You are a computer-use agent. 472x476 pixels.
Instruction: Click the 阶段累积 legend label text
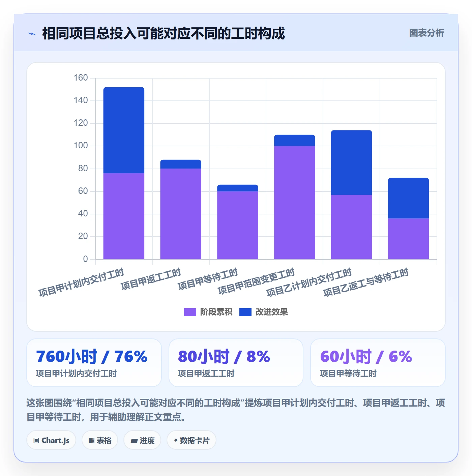[x=216, y=312]
